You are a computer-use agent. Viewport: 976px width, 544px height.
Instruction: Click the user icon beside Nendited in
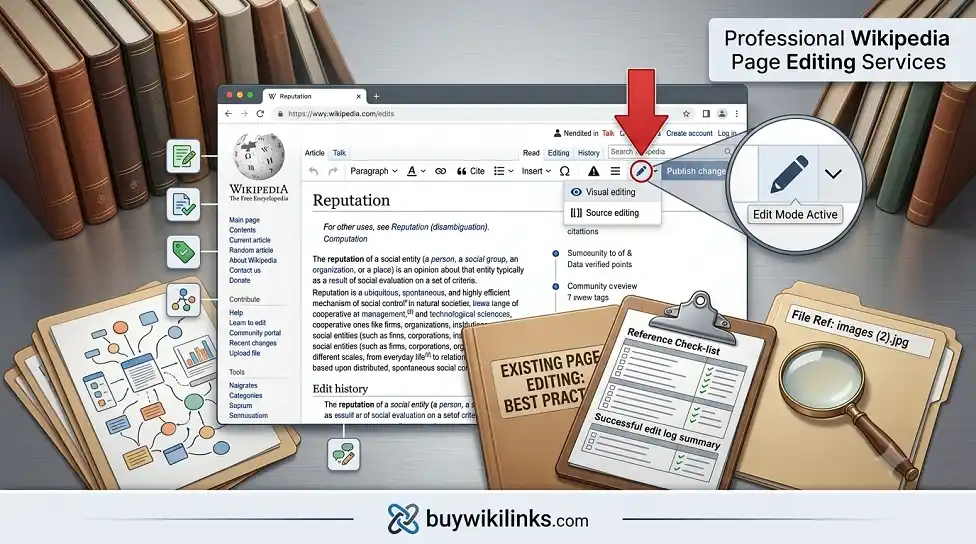[557, 133]
